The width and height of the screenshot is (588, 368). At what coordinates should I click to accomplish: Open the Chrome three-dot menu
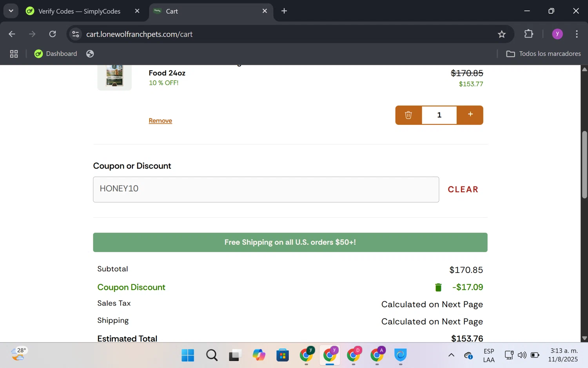(x=577, y=34)
